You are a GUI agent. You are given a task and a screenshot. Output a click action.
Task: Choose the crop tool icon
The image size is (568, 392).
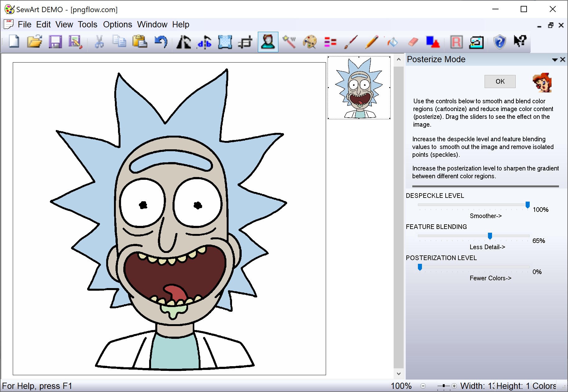245,42
